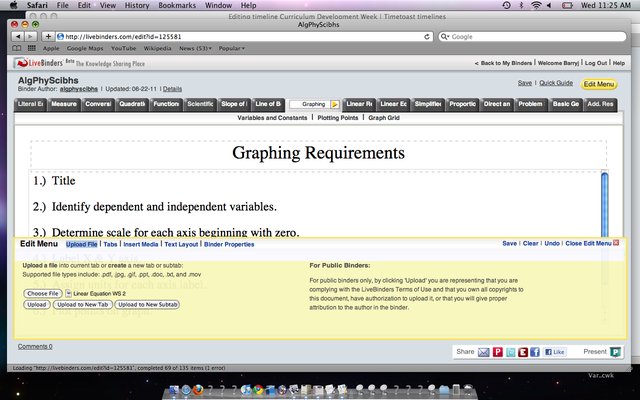Click the Google search field
This screenshot has height=400, width=640.
point(532,36)
